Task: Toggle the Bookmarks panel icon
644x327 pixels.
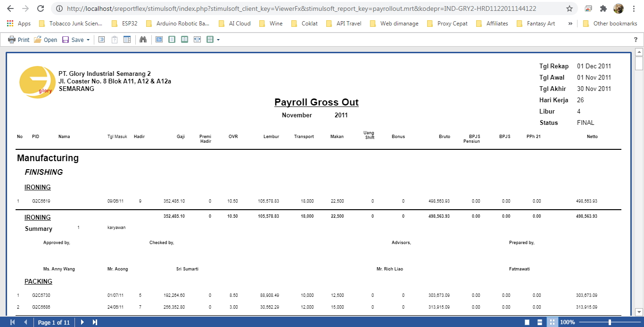Action: [101, 40]
